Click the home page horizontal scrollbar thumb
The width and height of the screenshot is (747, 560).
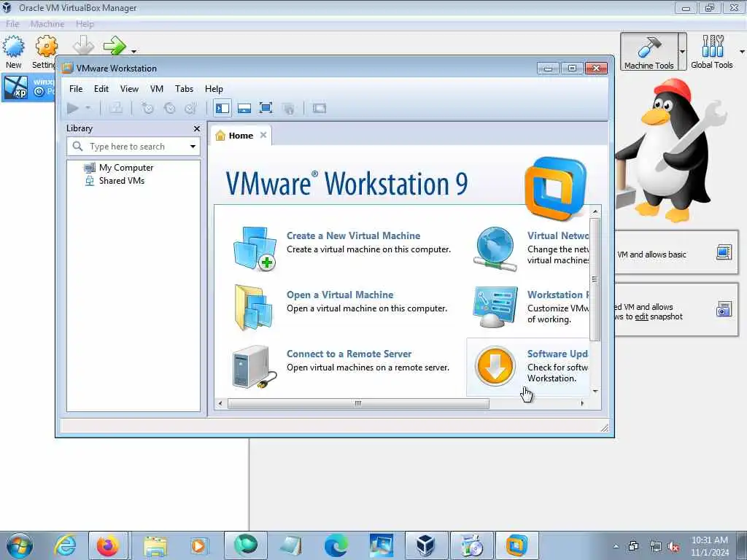coord(358,404)
